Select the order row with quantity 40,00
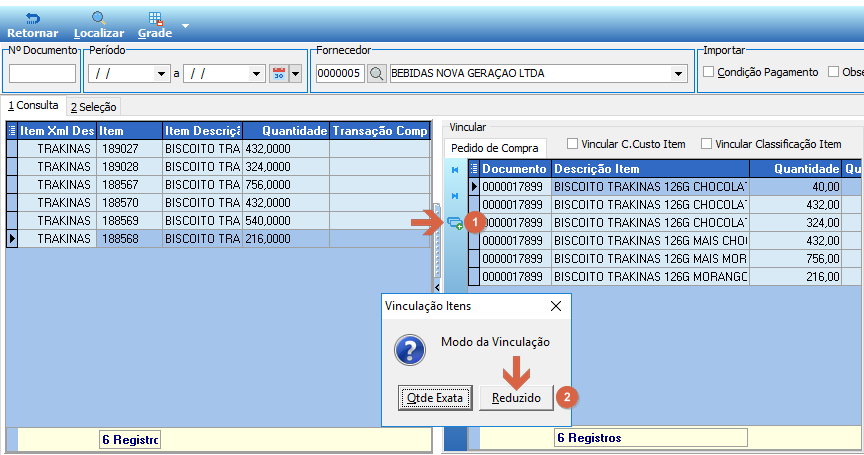This screenshot has width=864, height=455. coord(665,187)
